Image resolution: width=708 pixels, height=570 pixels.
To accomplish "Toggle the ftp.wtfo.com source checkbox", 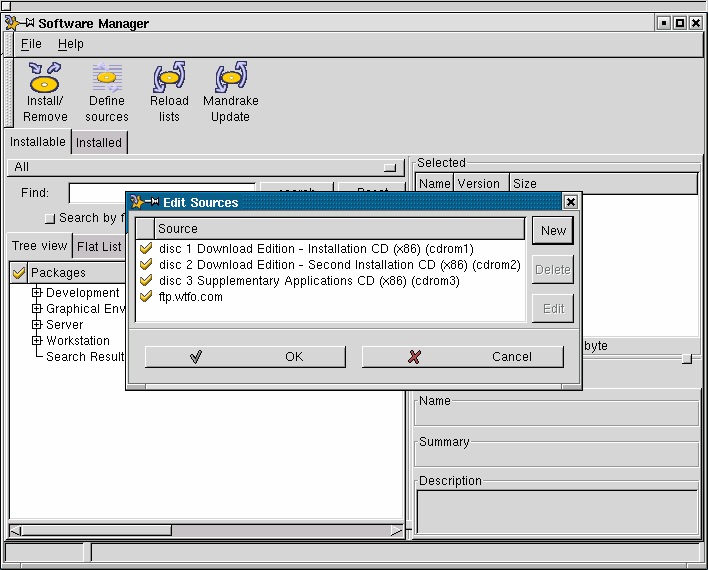I will [146, 297].
